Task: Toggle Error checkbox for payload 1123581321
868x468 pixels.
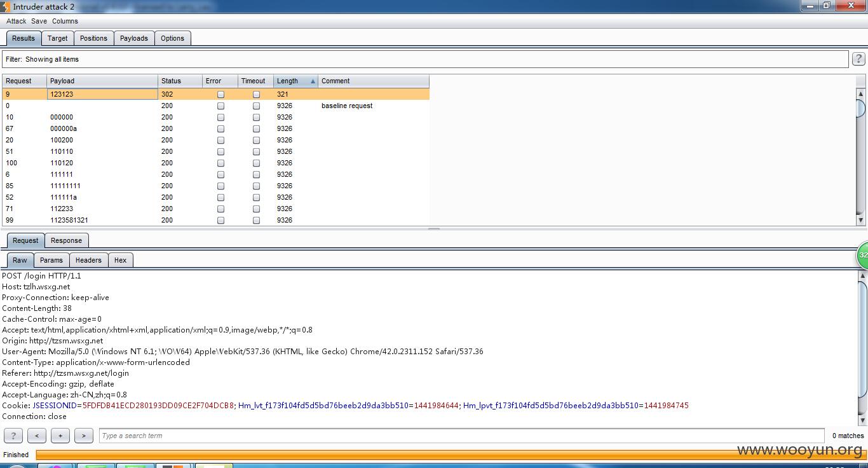Action: click(220, 220)
